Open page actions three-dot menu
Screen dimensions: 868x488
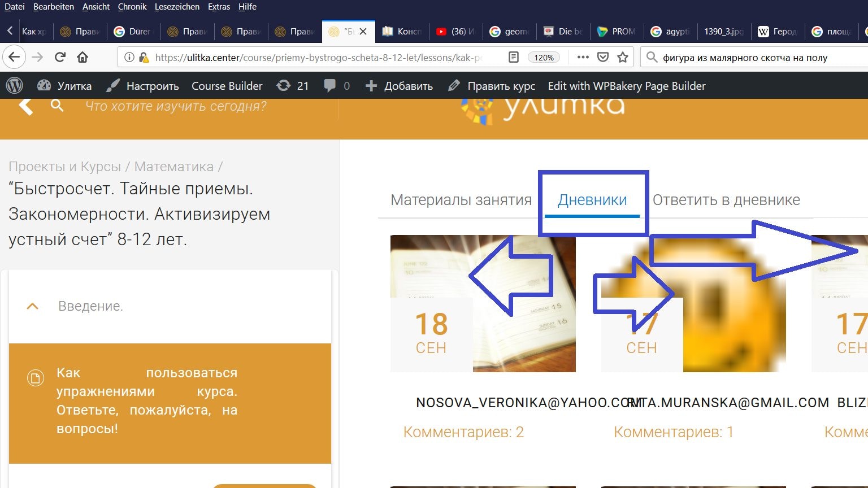pos(583,57)
